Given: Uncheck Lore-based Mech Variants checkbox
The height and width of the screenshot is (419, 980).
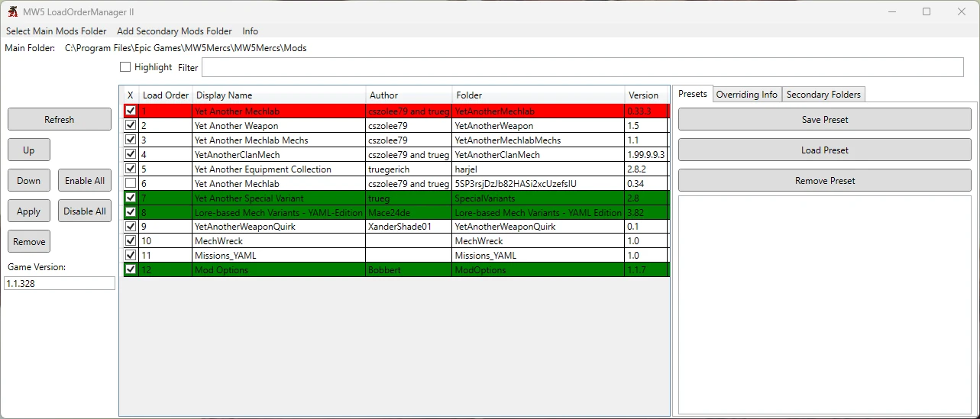Looking at the screenshot, I should click(x=131, y=212).
